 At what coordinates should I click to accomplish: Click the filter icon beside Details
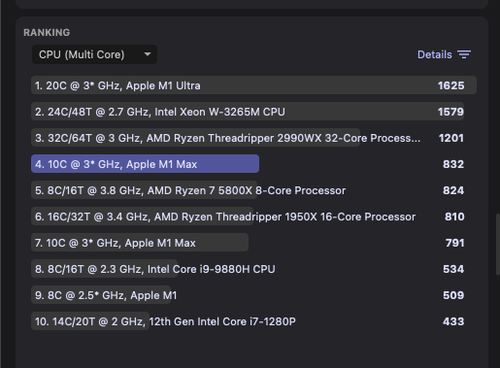(464, 54)
